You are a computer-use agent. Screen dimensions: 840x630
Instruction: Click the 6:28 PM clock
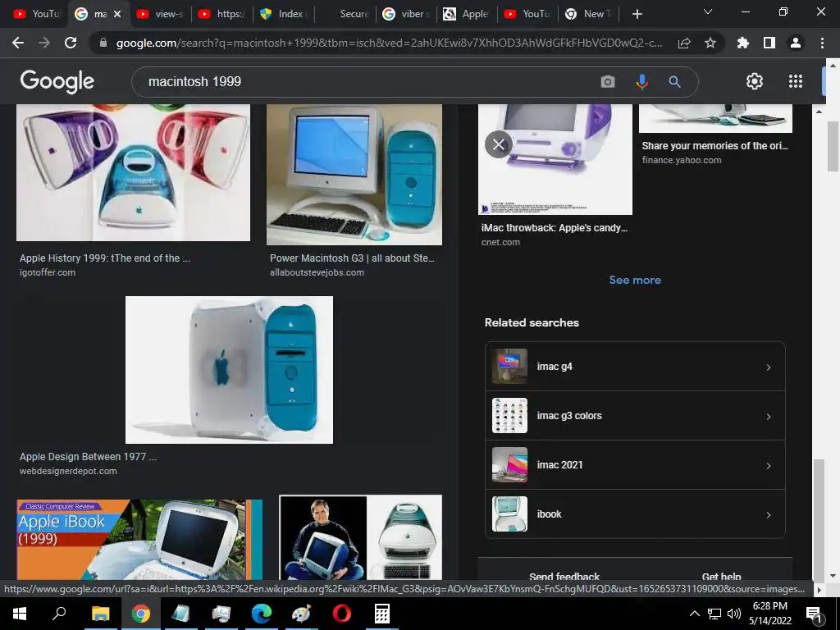click(x=769, y=606)
